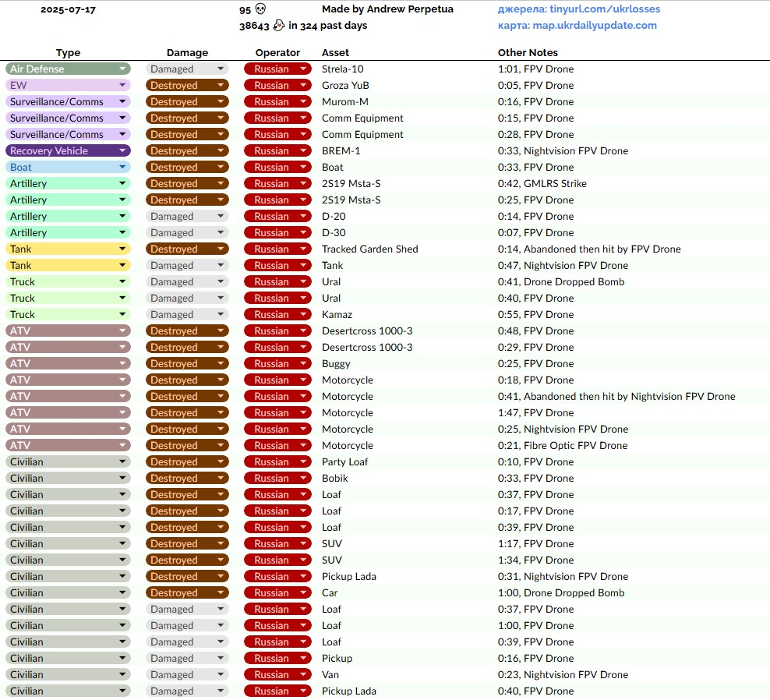Open Operator dropdown for Van row

click(x=277, y=674)
